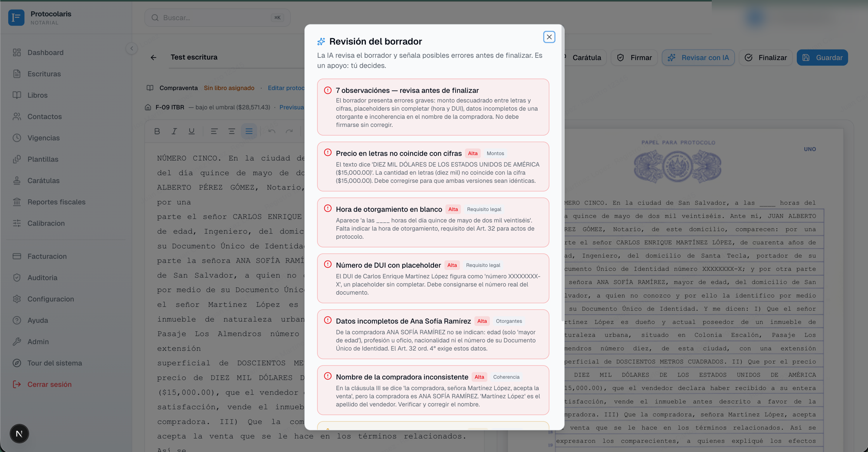The width and height of the screenshot is (868, 452).
Task: Click the Tour del sistema compass icon
Action: (x=17, y=363)
